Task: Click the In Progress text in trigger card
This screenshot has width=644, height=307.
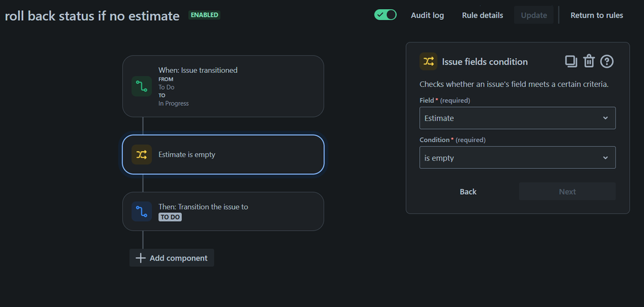Action: point(173,104)
